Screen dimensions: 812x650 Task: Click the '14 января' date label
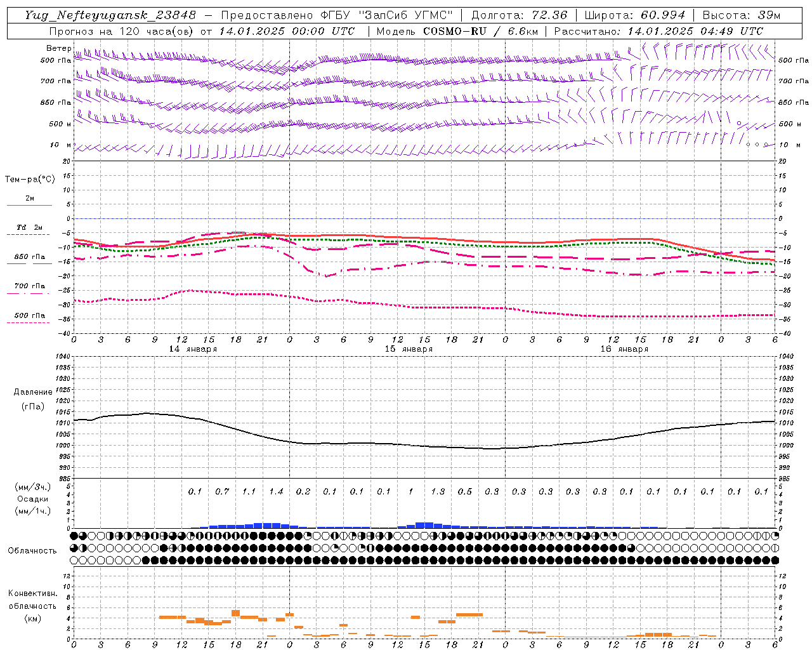pos(193,349)
